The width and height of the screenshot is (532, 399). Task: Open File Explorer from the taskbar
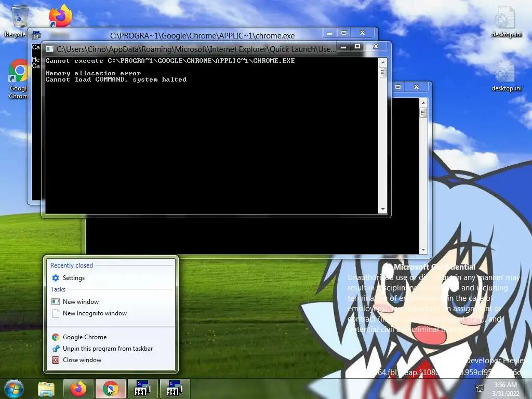46,389
